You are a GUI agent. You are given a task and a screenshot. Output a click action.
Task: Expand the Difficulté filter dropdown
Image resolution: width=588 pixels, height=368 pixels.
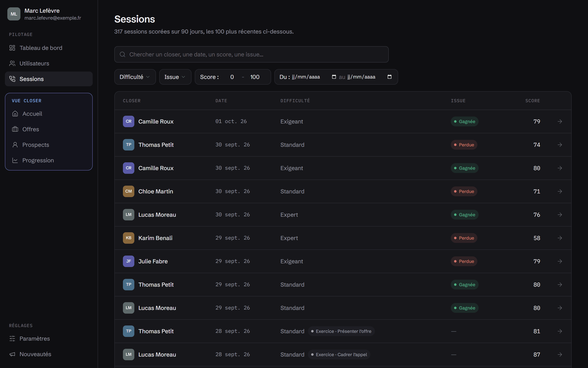coord(135,77)
